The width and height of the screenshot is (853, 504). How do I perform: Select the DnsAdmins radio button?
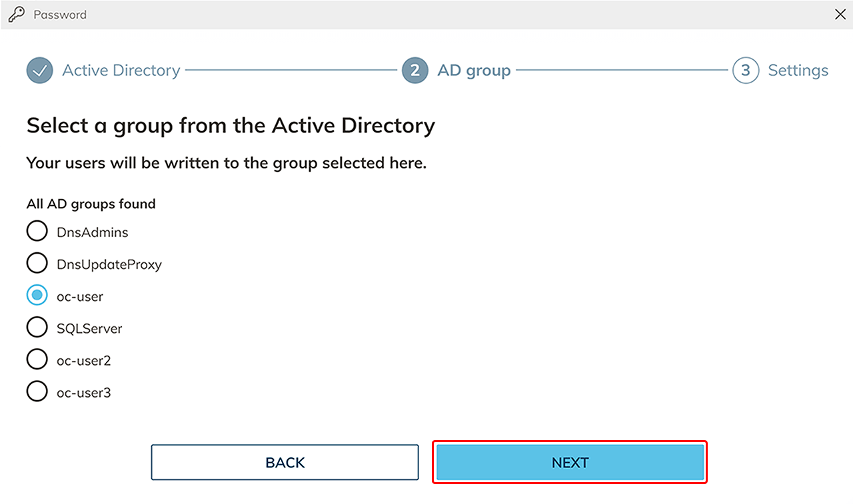point(37,232)
